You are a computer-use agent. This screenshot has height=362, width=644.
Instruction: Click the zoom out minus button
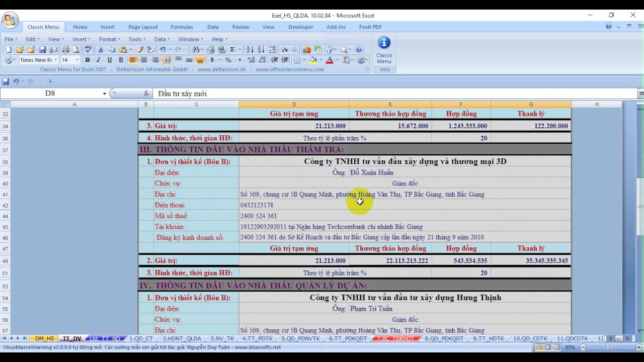(583, 347)
